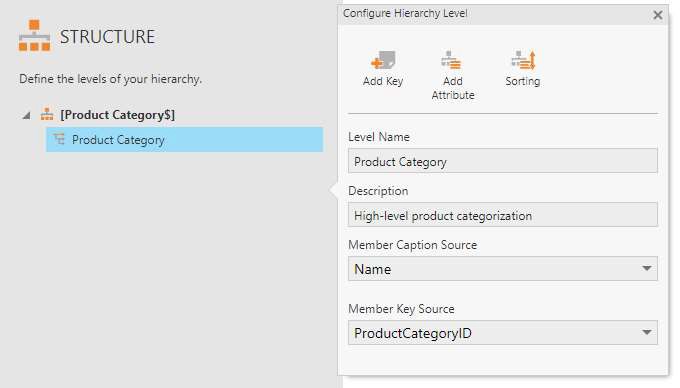Close the Configure Hierarchy Level dialog
Image resolution: width=680 pixels, height=388 pixels.
[x=657, y=15]
